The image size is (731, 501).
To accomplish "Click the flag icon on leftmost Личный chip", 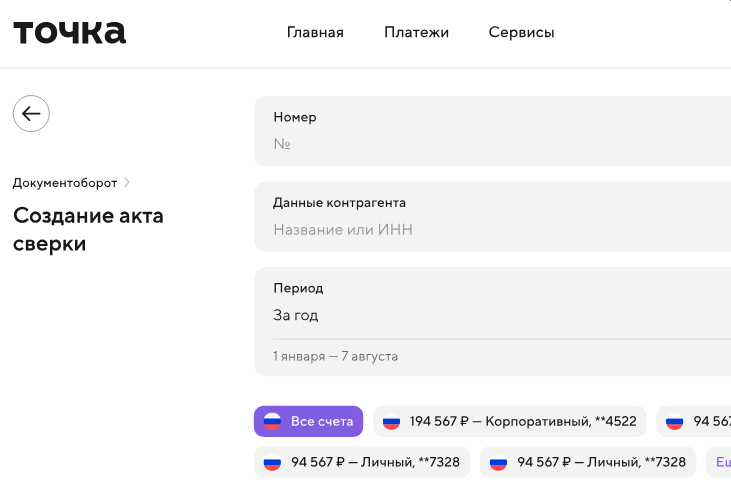I will pos(272,462).
